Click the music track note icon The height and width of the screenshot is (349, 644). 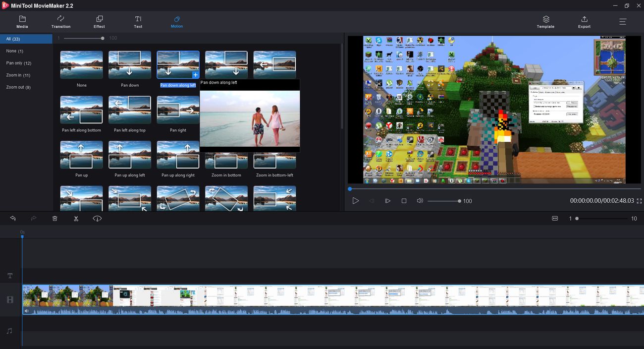9,331
